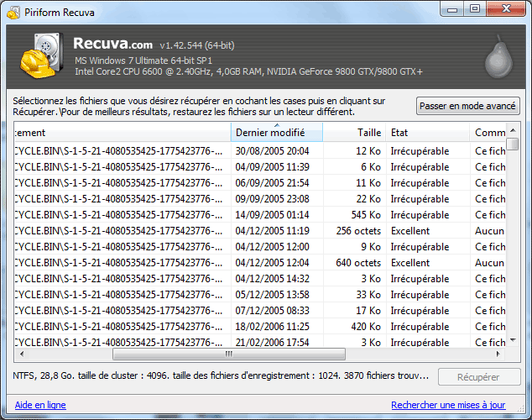Select row dated 09/09/2005 23:08

coord(260,199)
